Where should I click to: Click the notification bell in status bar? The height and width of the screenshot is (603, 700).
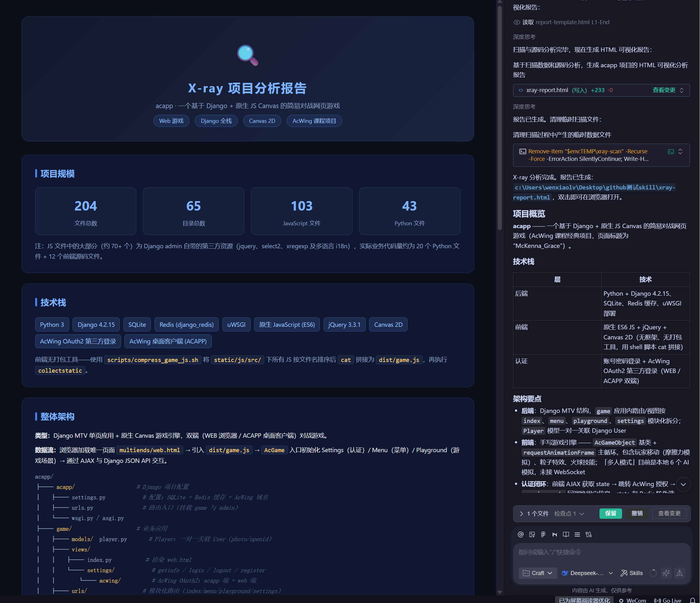click(x=692, y=600)
